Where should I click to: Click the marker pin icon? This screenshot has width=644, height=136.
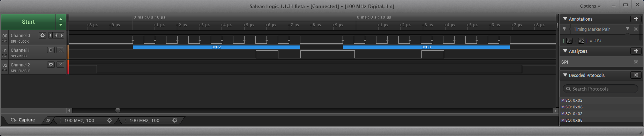coord(564,29)
